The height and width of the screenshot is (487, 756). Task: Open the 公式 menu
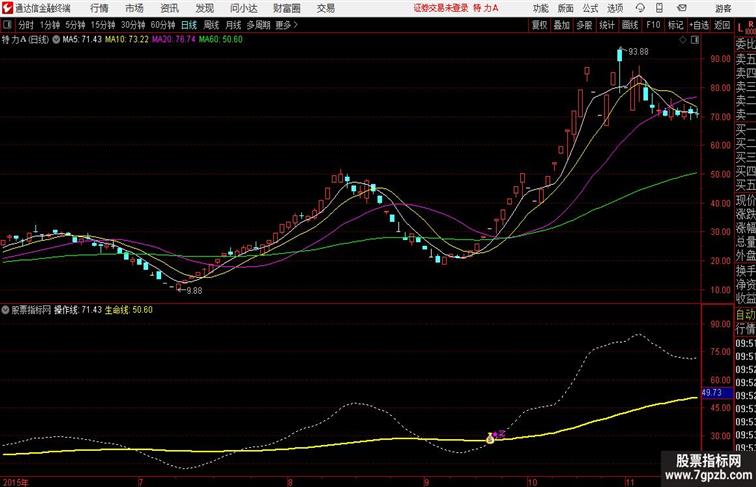coord(590,8)
